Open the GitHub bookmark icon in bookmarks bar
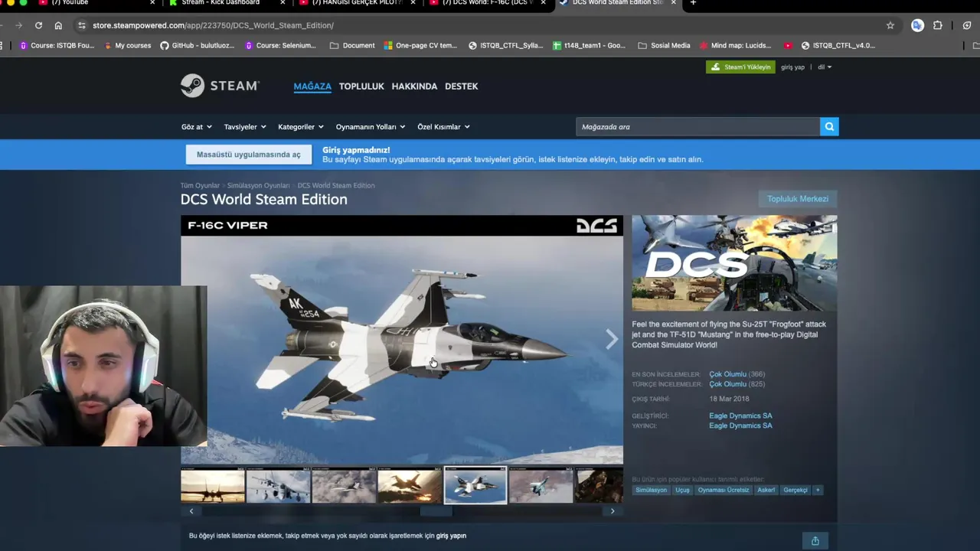 (x=164, y=45)
